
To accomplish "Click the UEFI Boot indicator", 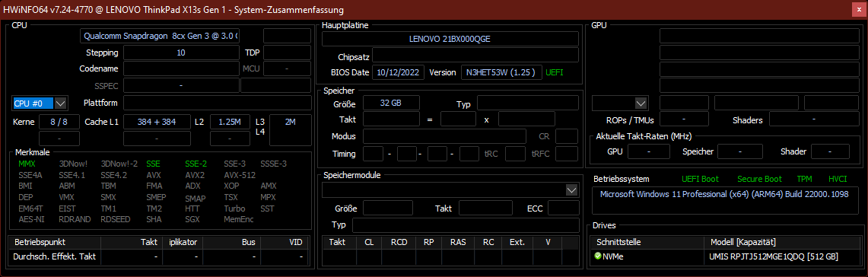I will tap(701, 179).
